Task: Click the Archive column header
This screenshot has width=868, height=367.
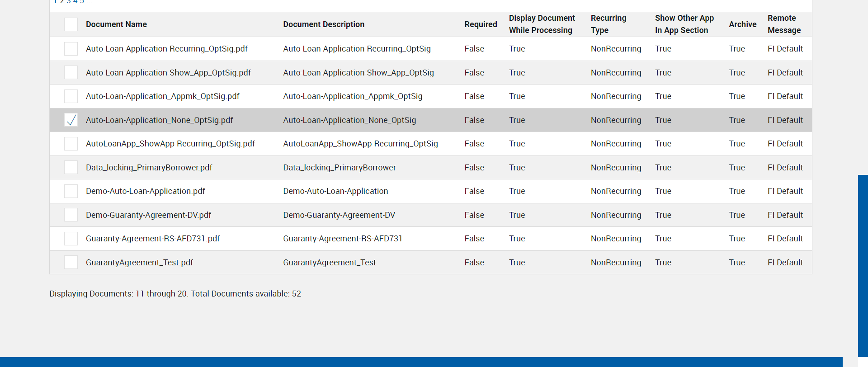Action: coord(742,24)
